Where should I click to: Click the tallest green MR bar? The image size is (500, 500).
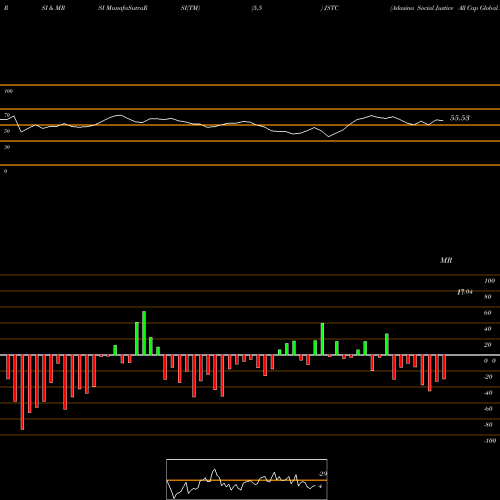(144, 333)
